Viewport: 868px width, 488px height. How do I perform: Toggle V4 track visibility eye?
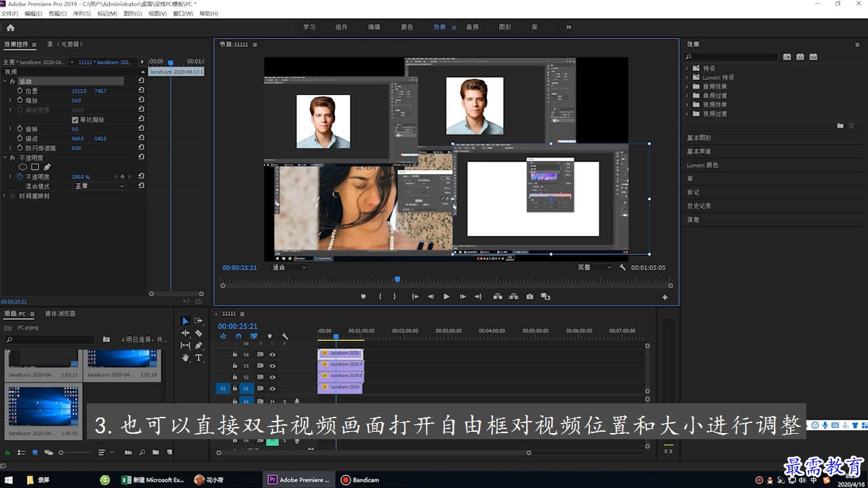[273, 354]
